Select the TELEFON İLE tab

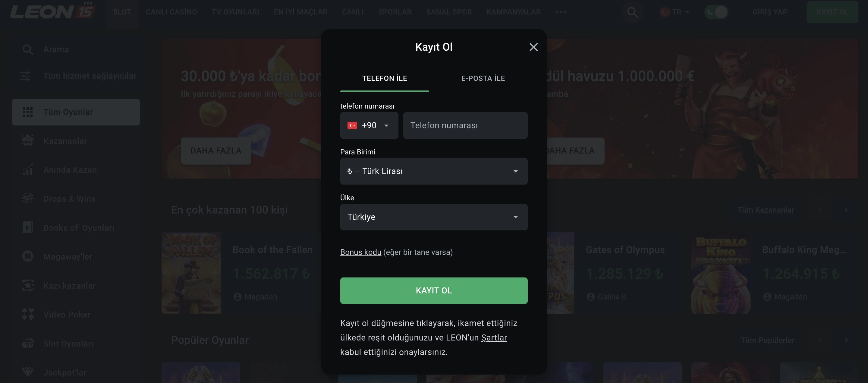click(x=385, y=78)
